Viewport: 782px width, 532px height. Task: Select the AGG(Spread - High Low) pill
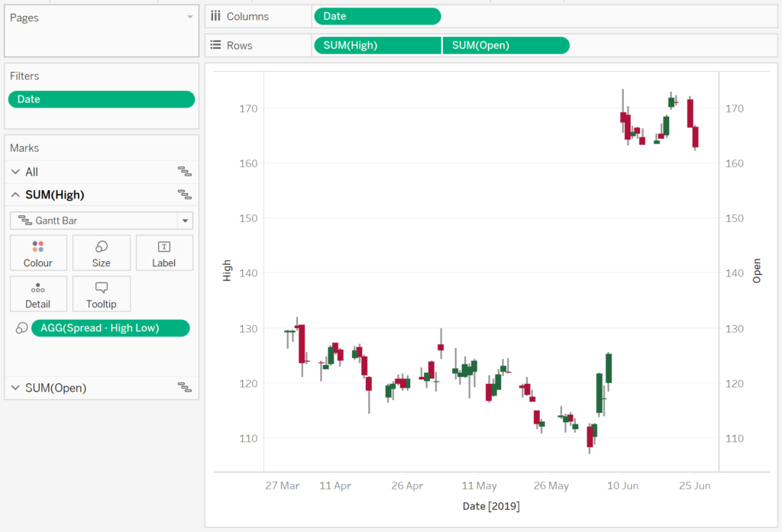point(110,328)
